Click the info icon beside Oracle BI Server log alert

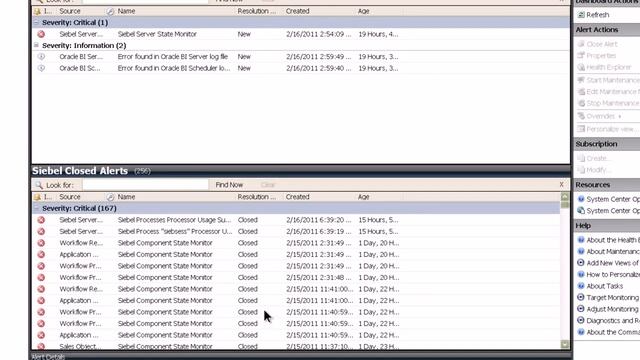coord(41,57)
